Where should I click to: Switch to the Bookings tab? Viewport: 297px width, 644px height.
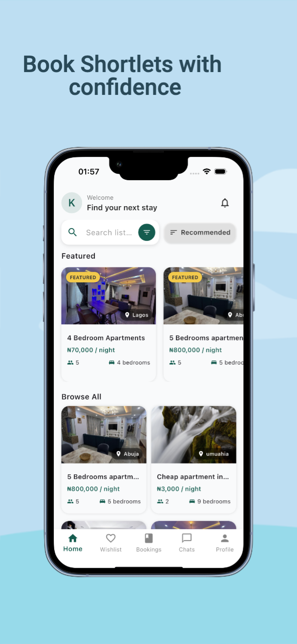point(149,543)
